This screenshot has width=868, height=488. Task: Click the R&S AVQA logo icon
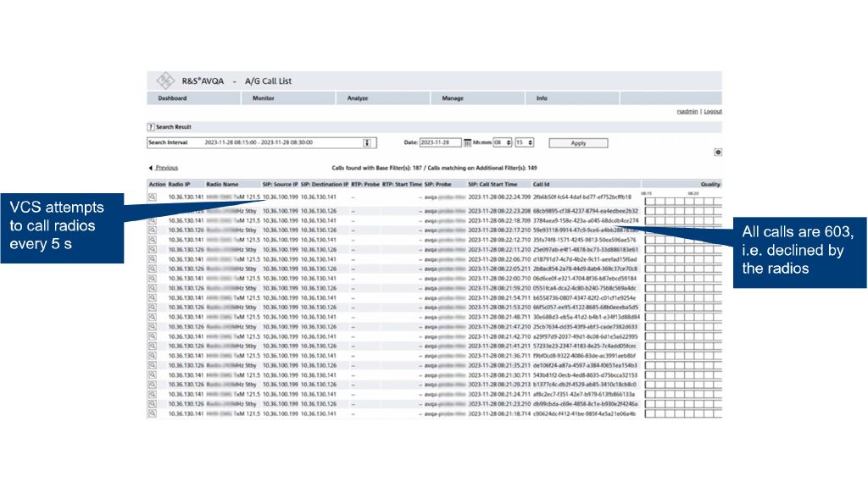coord(164,81)
